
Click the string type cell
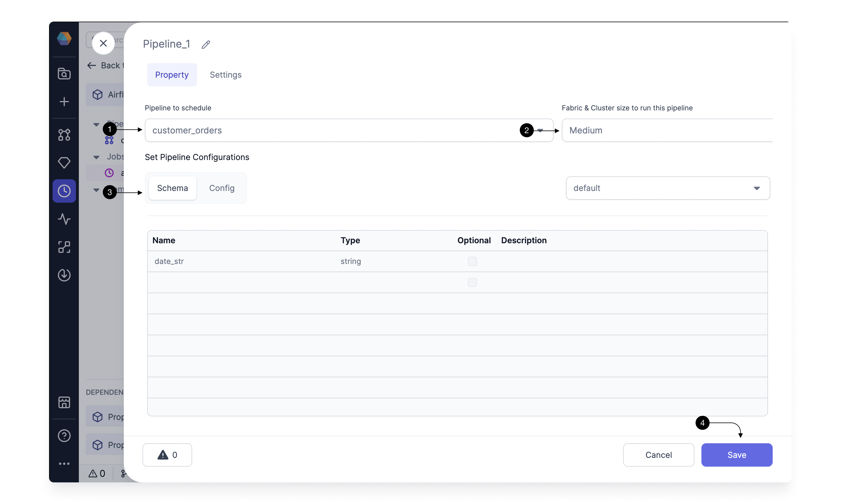pos(351,261)
